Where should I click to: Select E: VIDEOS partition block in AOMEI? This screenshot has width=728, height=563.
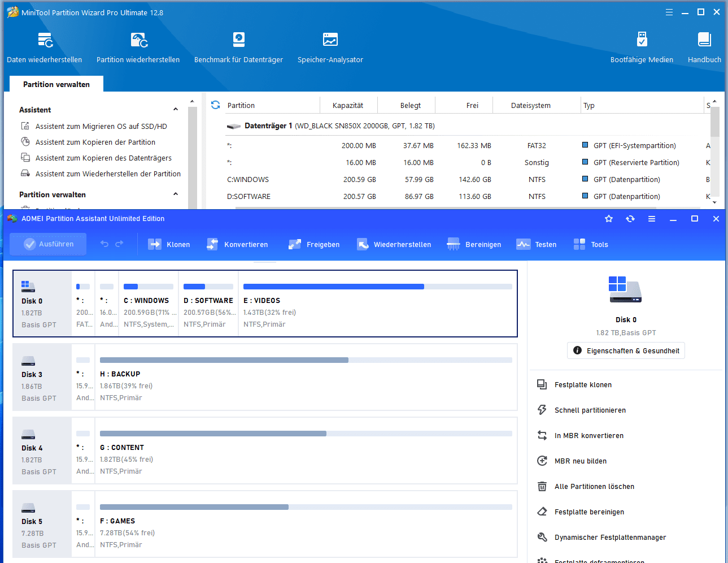pyautogui.click(x=377, y=304)
